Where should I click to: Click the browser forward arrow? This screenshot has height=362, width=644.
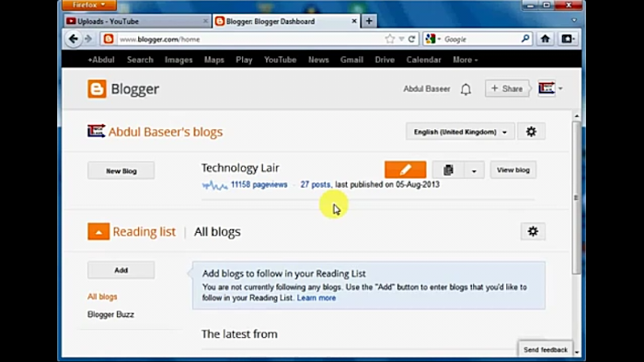(x=88, y=39)
